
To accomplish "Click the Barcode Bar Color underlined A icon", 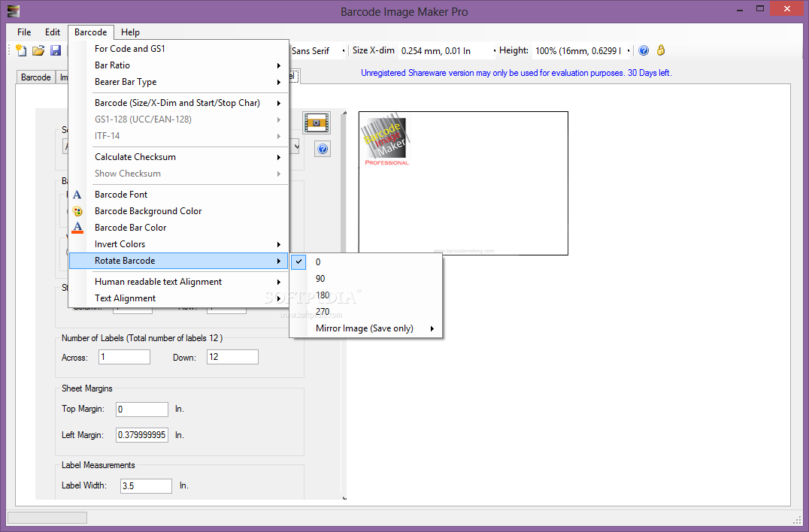I will pyautogui.click(x=77, y=228).
